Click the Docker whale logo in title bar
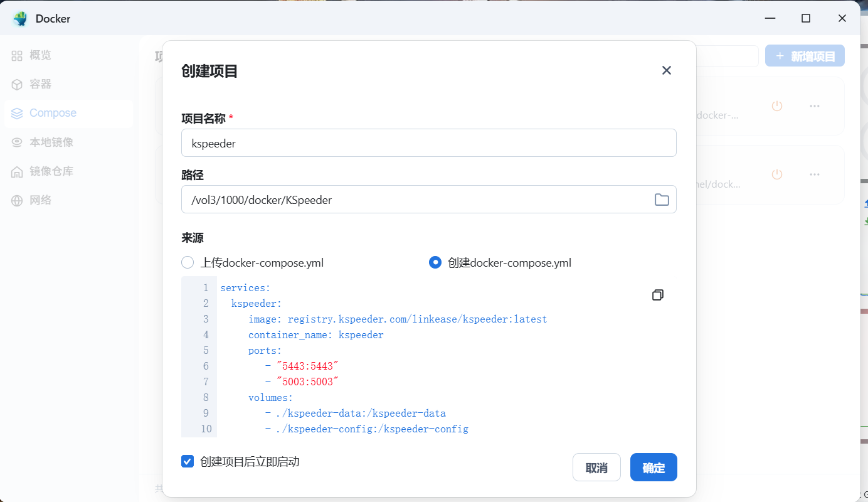This screenshot has width=868, height=502. (x=21, y=19)
